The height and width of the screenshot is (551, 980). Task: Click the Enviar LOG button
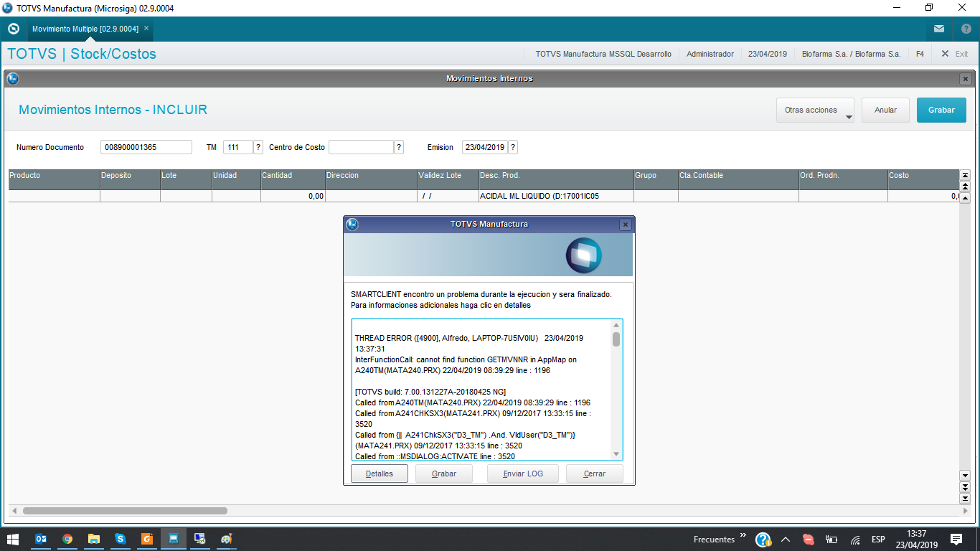(x=524, y=474)
